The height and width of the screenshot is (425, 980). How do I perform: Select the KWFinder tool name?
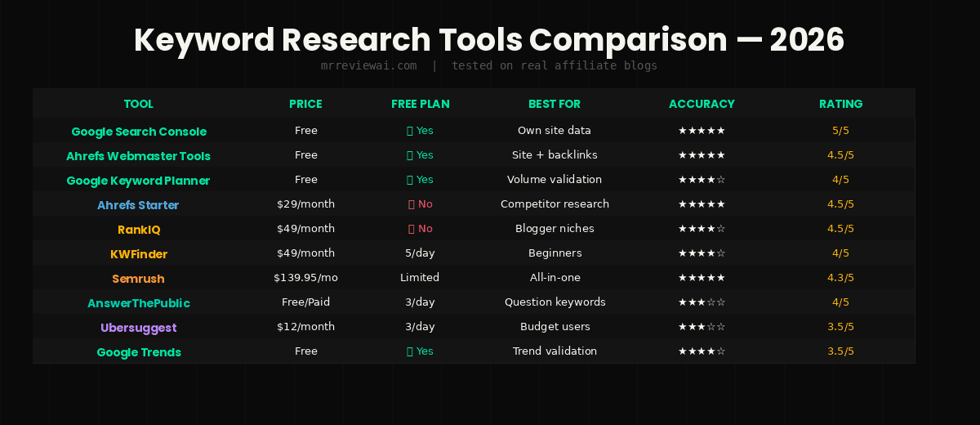pyautogui.click(x=138, y=254)
